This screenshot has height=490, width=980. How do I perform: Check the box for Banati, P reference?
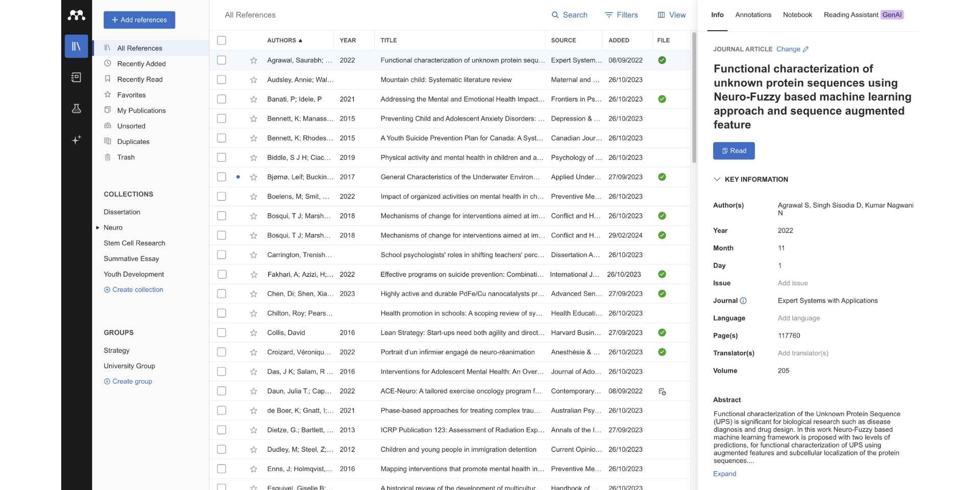point(222,99)
